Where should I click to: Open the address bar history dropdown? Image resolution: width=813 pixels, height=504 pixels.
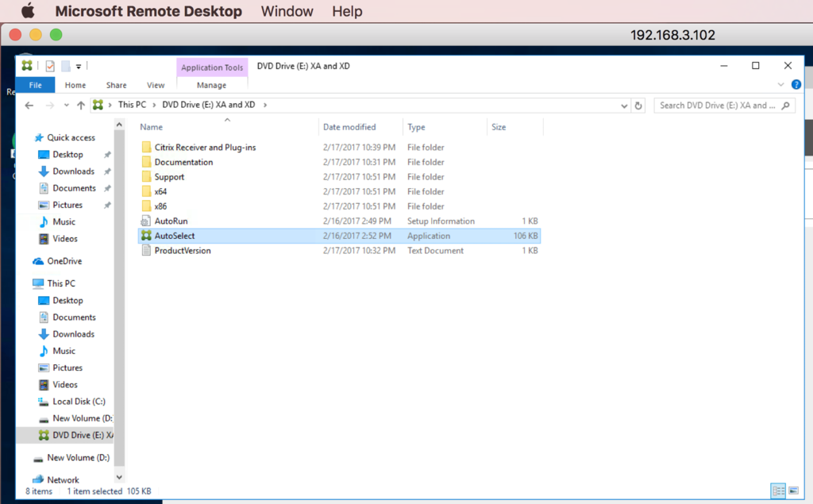coord(624,106)
